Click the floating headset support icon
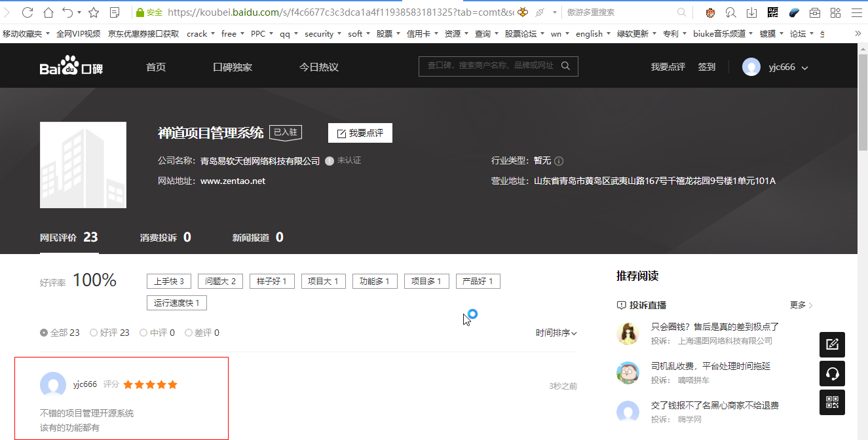The width and height of the screenshot is (868, 440). coord(833,373)
